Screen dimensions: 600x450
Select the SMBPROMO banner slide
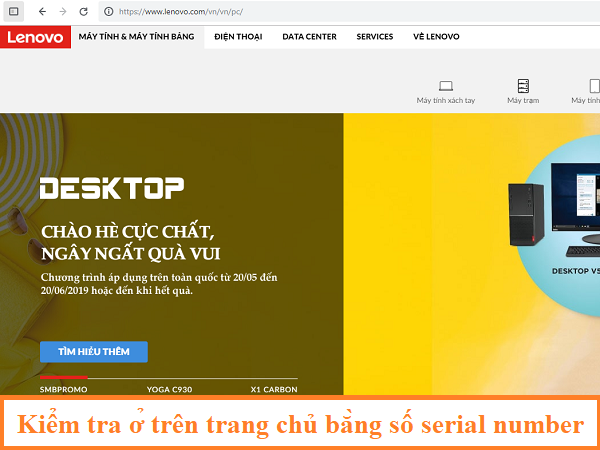point(64,389)
